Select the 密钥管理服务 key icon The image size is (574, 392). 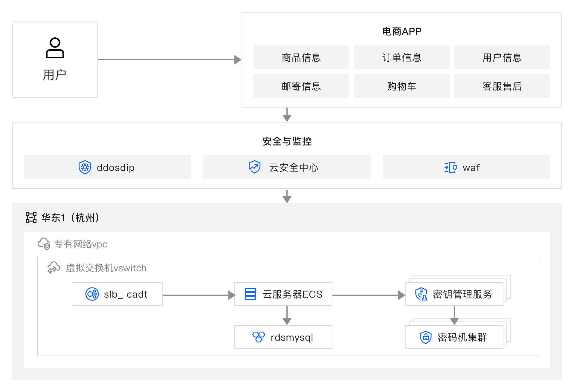[421, 294]
